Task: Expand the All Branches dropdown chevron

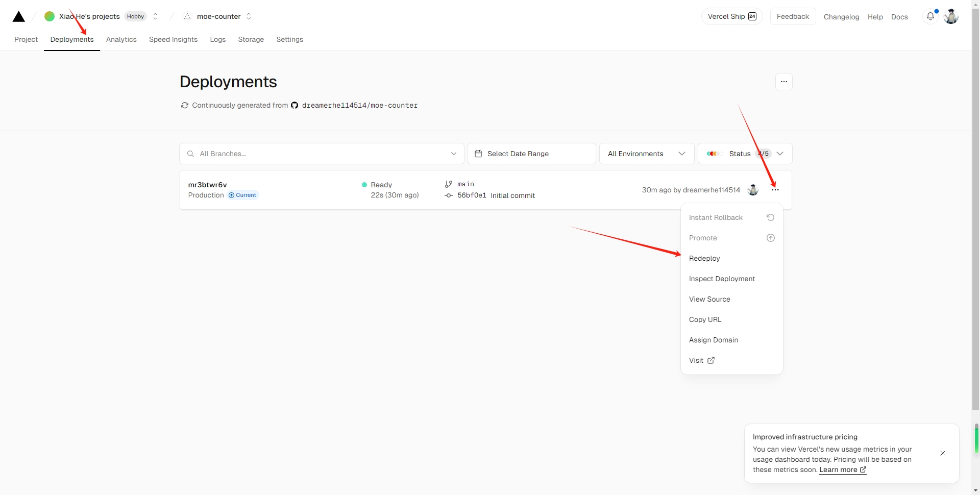Action: 453,154
